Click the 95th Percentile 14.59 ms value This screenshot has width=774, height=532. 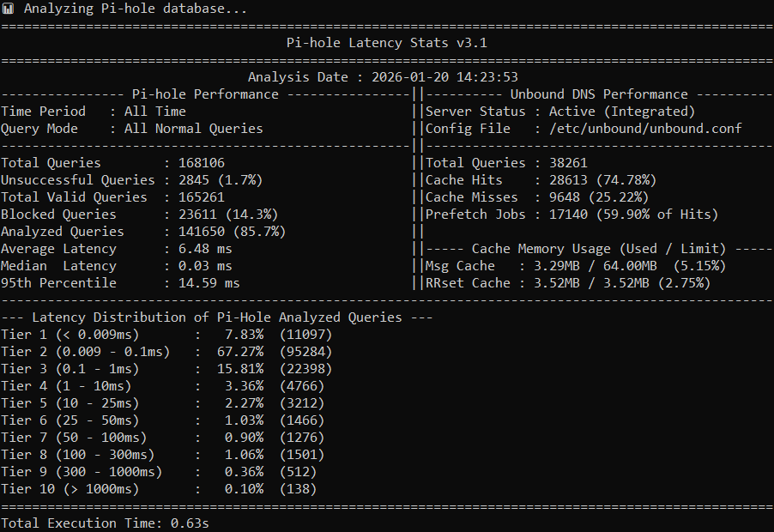coord(209,283)
